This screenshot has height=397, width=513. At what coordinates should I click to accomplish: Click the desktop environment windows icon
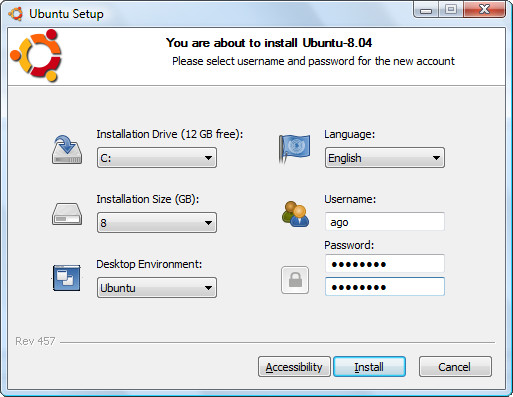(66, 278)
